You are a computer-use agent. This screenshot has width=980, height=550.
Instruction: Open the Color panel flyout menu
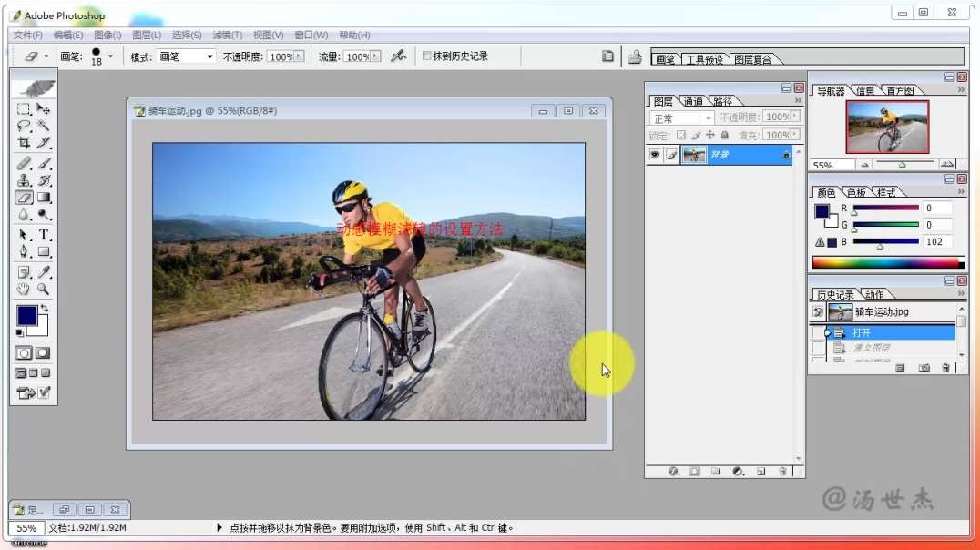pyautogui.click(x=961, y=192)
